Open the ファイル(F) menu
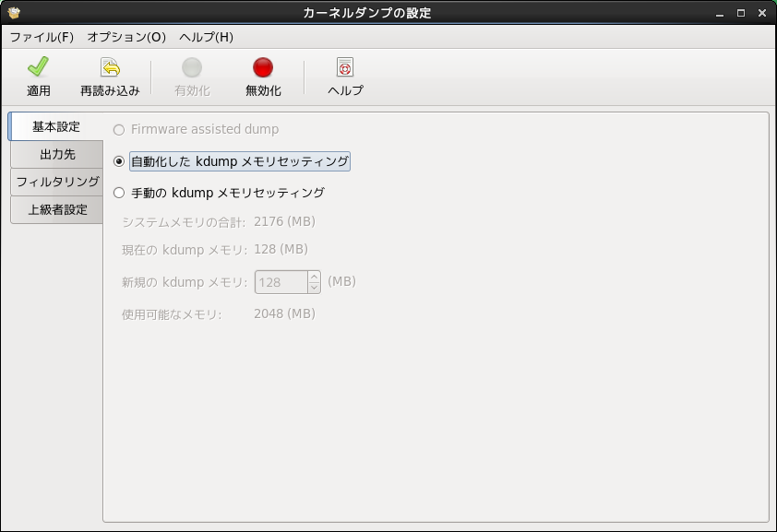 (42, 38)
